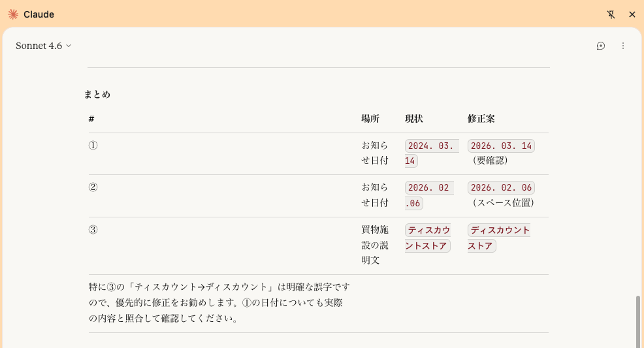Click the 2026. 02. 06 corrected date code
This screenshot has height=348, width=644.
click(x=501, y=188)
